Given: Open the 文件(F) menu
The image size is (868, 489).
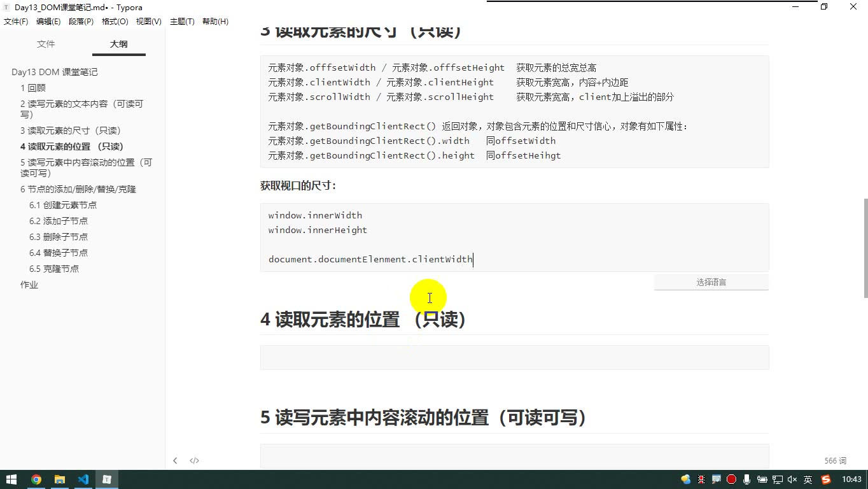Looking at the screenshot, I should click(16, 22).
